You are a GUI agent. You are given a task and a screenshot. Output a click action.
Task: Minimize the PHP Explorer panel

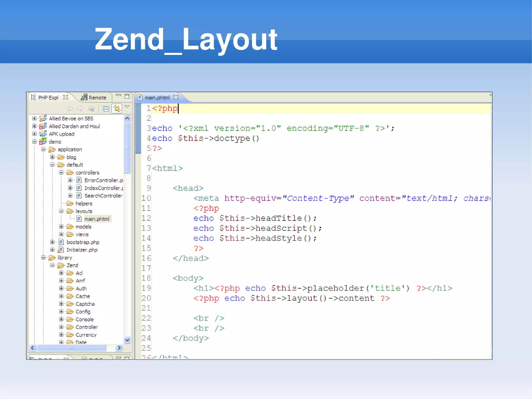click(118, 95)
